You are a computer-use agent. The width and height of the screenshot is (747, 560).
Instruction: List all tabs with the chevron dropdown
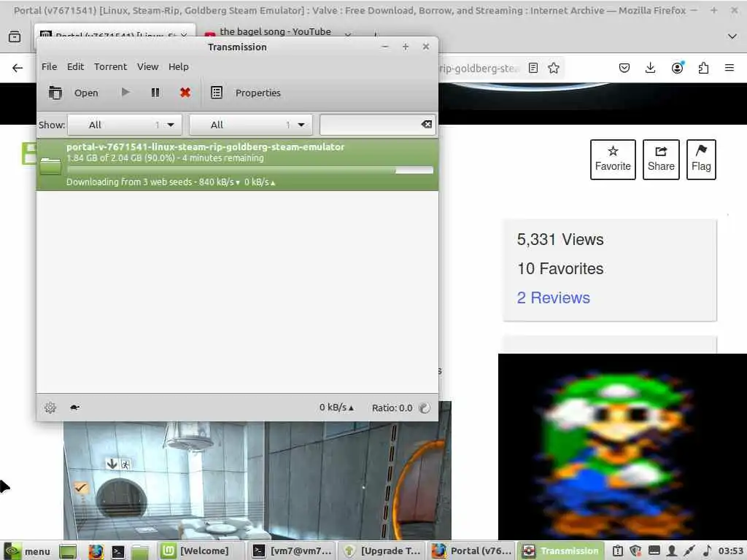(x=732, y=36)
